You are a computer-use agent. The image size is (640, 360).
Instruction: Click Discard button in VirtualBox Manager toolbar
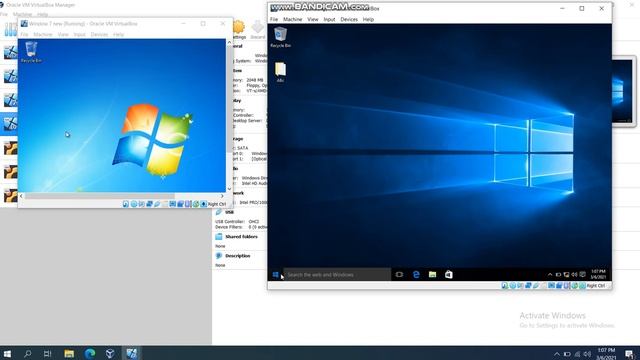258,30
